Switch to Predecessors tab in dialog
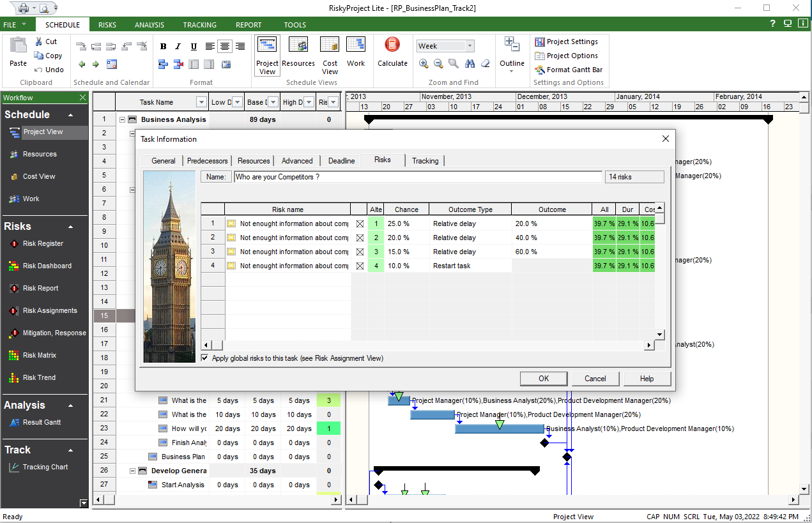 coord(208,161)
